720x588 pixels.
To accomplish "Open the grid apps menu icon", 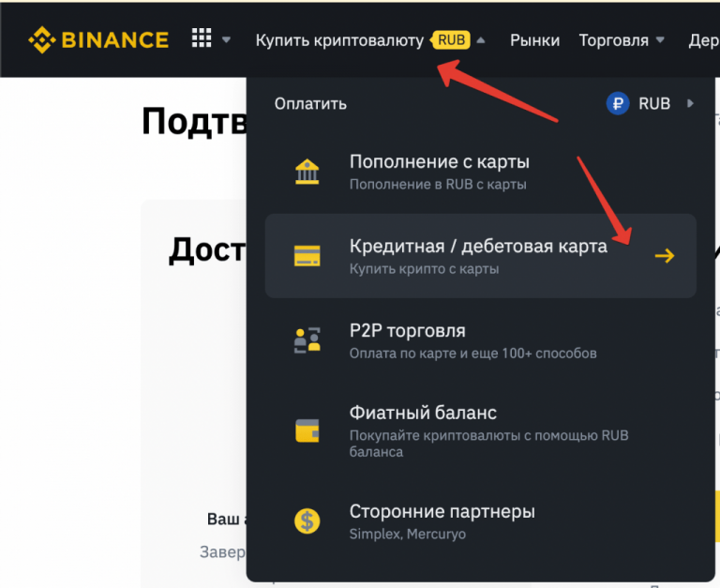I will [x=202, y=38].
